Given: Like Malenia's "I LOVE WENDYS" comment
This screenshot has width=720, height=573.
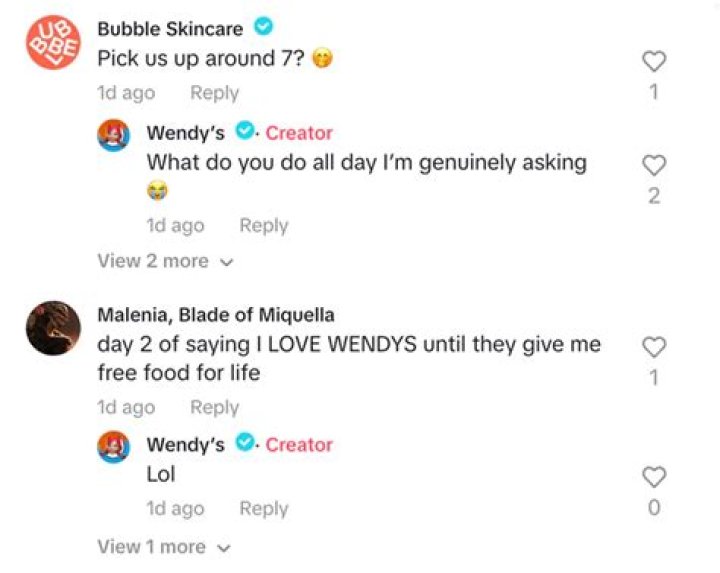Looking at the screenshot, I should 653,347.
